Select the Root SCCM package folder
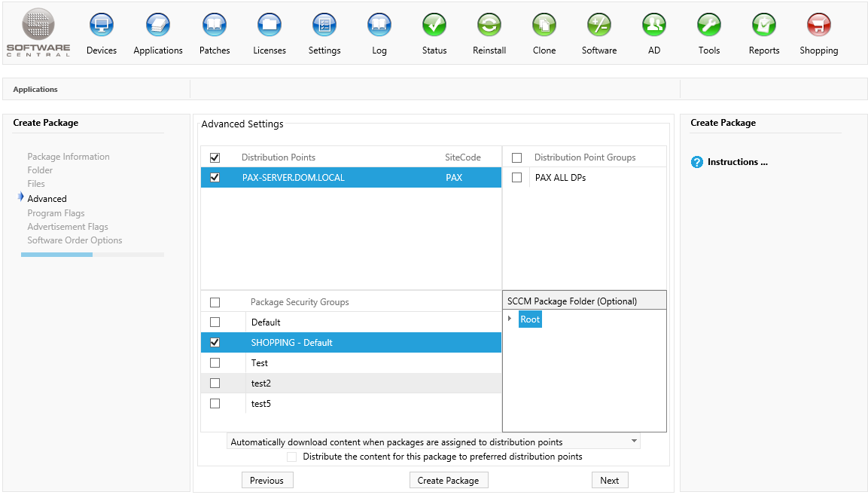The width and height of the screenshot is (868, 495). 530,319
